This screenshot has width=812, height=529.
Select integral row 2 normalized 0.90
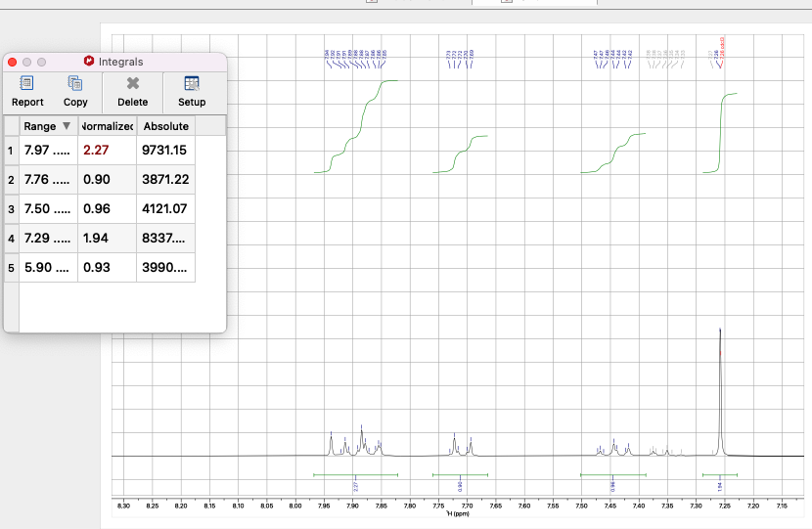108,180
